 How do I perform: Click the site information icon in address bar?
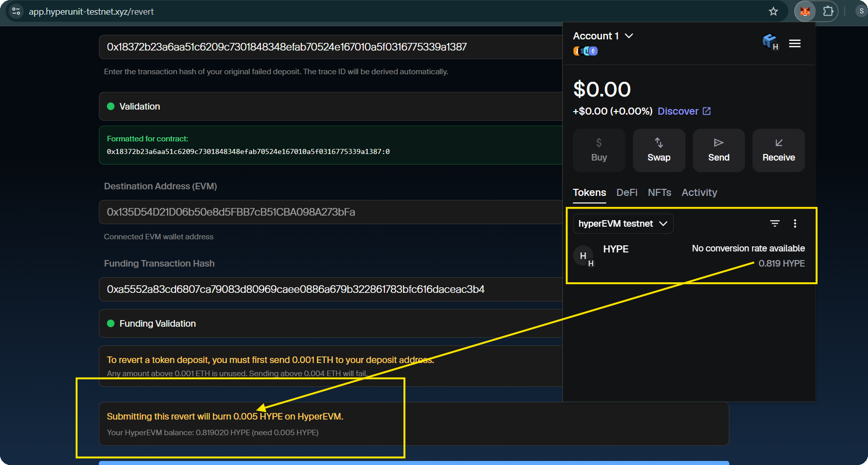point(16,11)
